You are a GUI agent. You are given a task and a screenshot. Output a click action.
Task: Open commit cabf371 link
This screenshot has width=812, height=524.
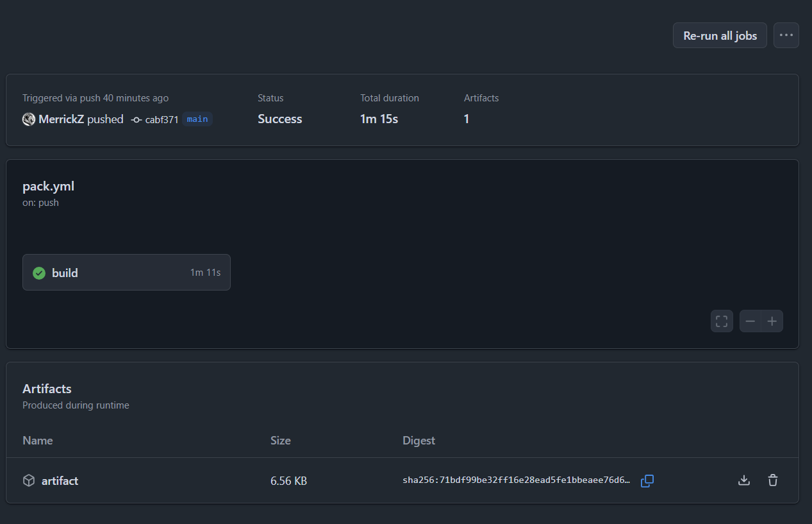pyautogui.click(x=162, y=119)
